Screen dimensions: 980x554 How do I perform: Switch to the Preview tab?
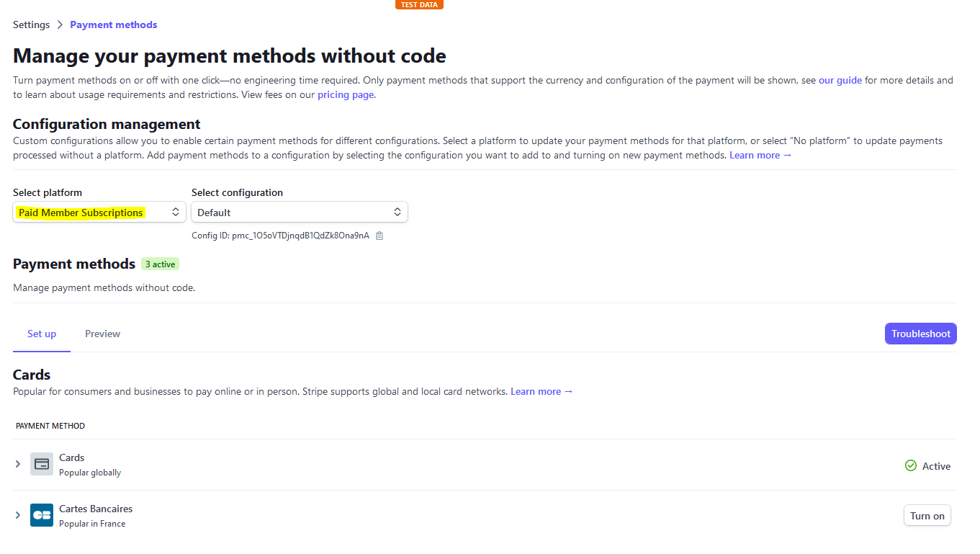pos(102,334)
